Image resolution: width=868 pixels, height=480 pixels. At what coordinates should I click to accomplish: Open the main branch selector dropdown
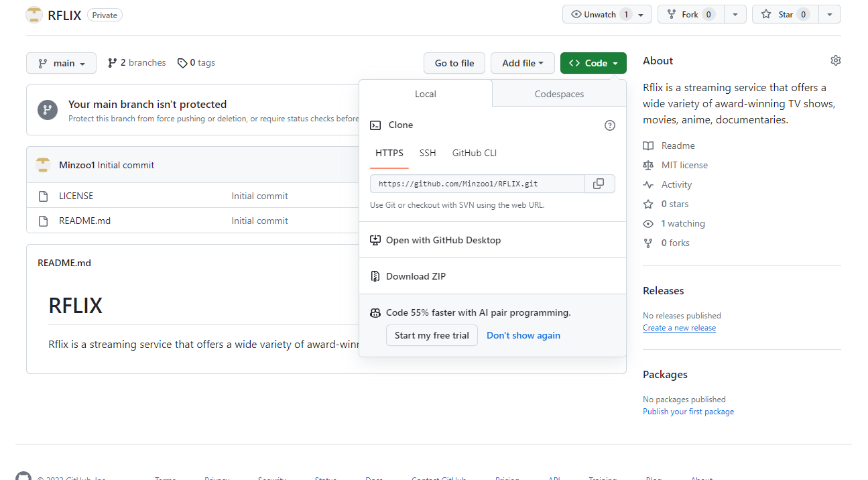[61, 63]
